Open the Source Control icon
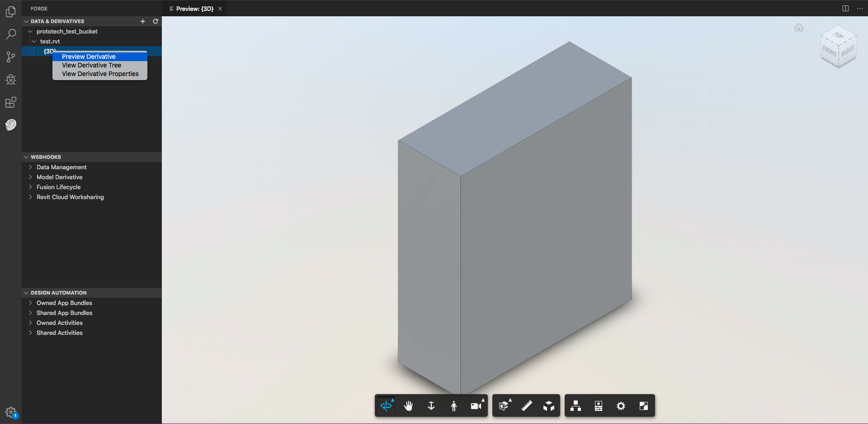868x424 pixels. pos(11,57)
